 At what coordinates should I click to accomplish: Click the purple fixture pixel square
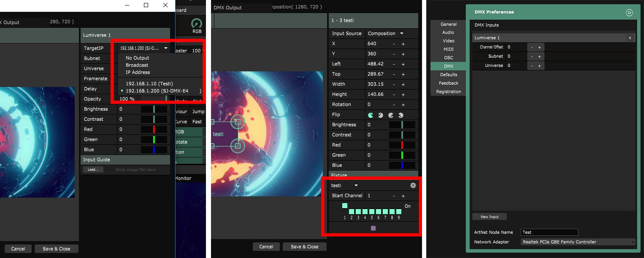tap(373, 228)
